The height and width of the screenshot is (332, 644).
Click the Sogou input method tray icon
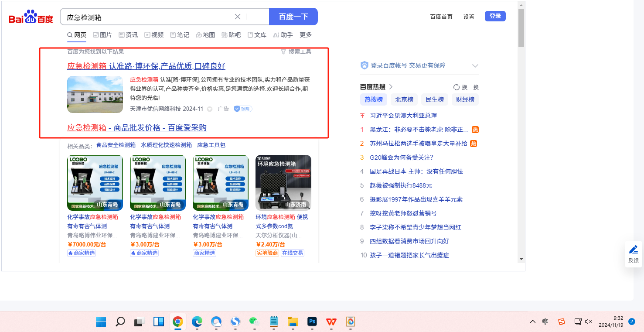pyautogui.click(x=562, y=322)
